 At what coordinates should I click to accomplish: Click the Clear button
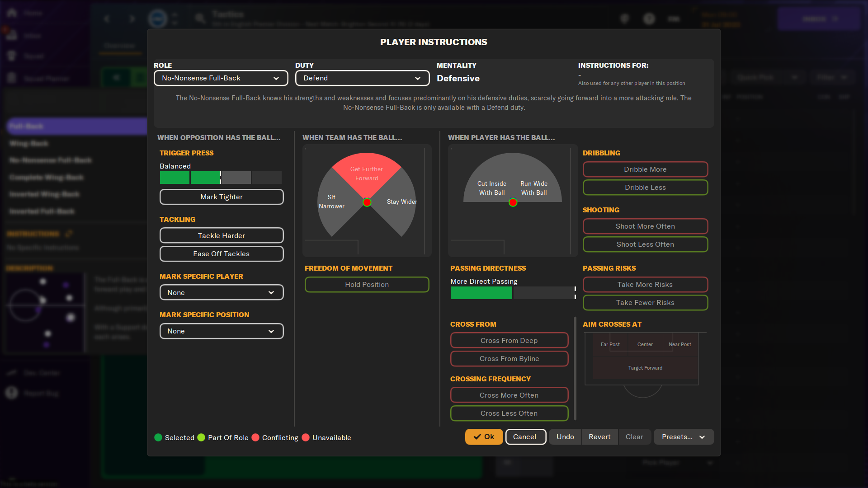click(x=634, y=437)
